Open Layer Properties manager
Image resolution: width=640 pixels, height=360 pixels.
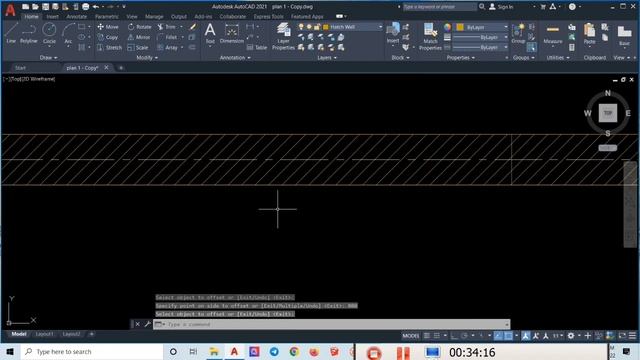[283, 36]
